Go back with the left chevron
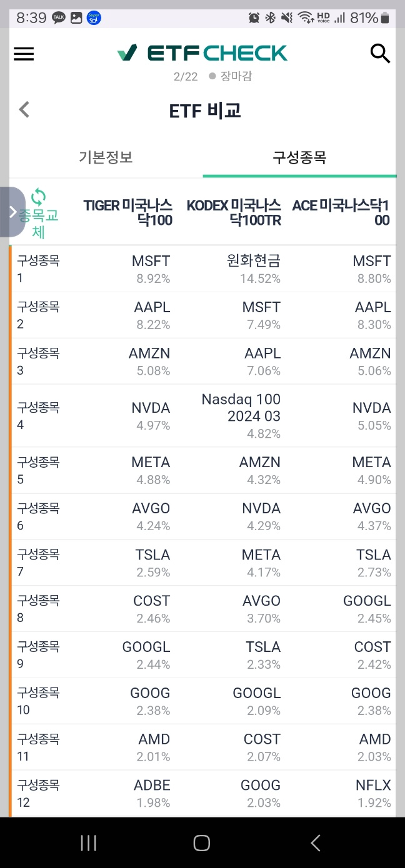The width and height of the screenshot is (405, 868). click(x=24, y=110)
